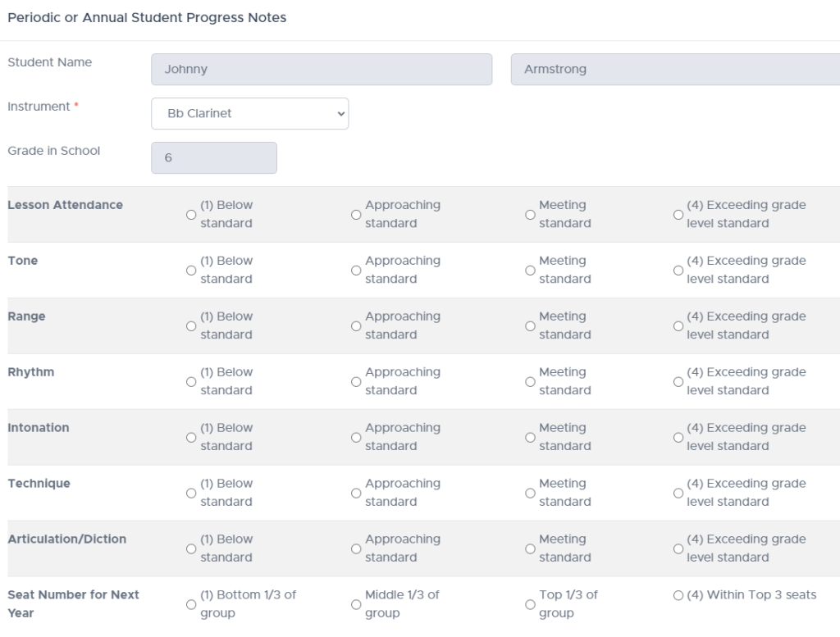Screen dimensions: 840x637
Task: Choose Bottom 1/3 of group seat option
Action: (x=191, y=605)
